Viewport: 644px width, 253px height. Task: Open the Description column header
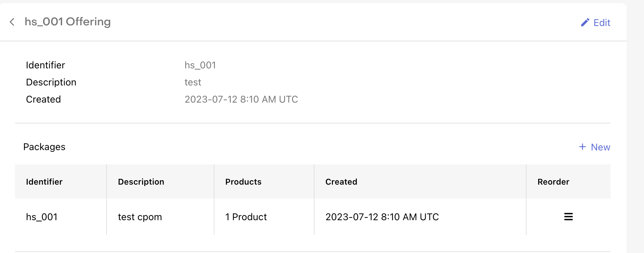pyautogui.click(x=141, y=182)
